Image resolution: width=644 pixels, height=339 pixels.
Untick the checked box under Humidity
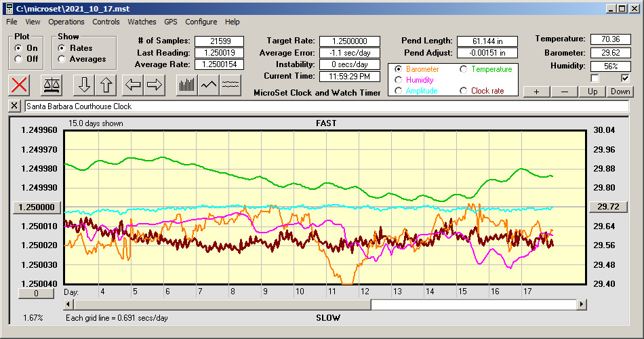pyautogui.click(x=625, y=78)
